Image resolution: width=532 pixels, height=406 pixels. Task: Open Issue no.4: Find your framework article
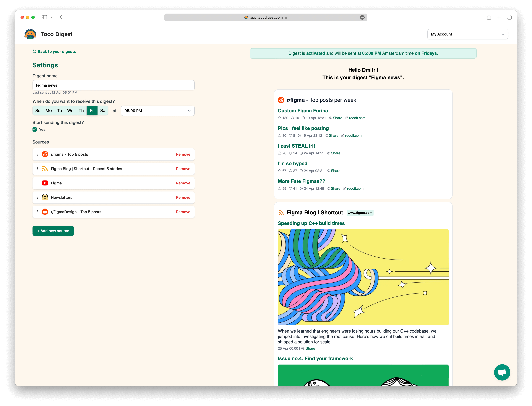click(315, 359)
